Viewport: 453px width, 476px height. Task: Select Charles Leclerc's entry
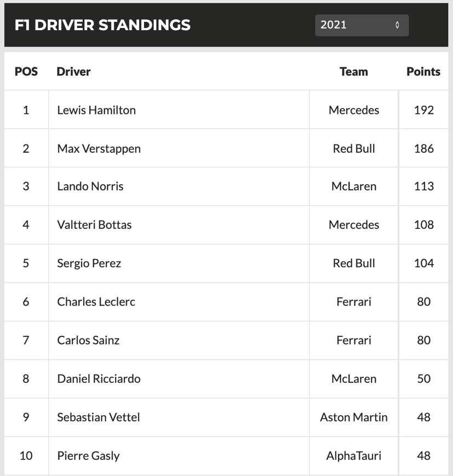click(96, 302)
